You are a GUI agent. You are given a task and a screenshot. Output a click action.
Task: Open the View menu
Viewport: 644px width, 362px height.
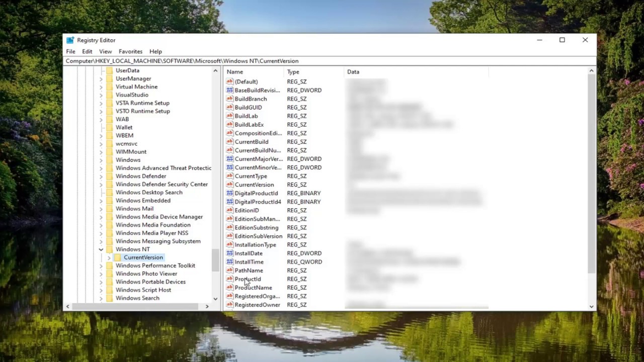[105, 51]
